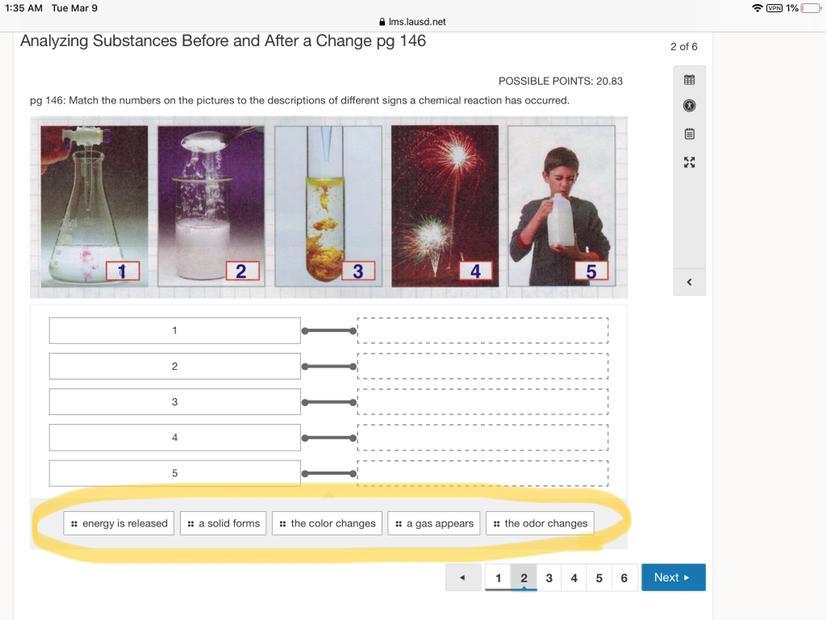This screenshot has height=620, width=826.
Task: Click the boy smelling milk photo numbered 5
Action: point(562,206)
